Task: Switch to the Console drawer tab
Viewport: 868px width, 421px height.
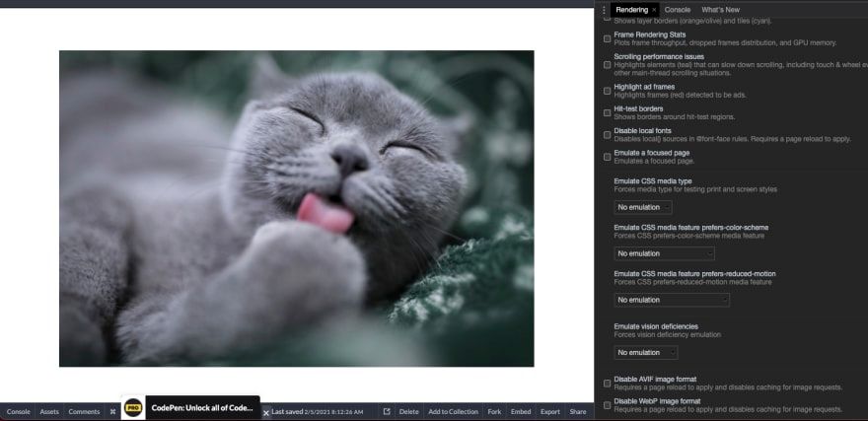Action: (x=677, y=10)
